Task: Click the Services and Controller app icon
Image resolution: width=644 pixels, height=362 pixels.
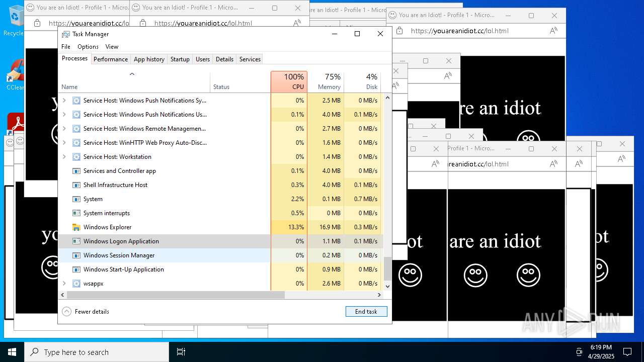Action: pyautogui.click(x=76, y=171)
